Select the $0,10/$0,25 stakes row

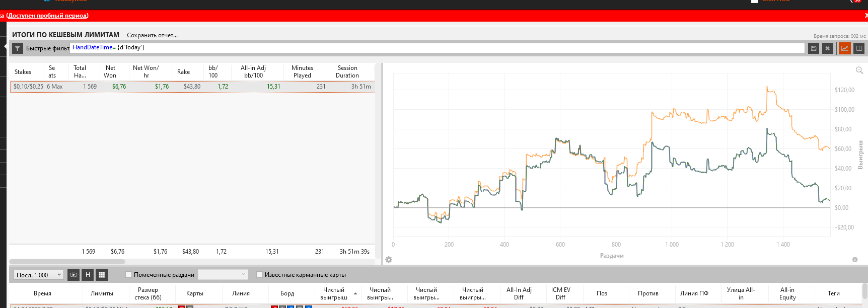coord(192,87)
